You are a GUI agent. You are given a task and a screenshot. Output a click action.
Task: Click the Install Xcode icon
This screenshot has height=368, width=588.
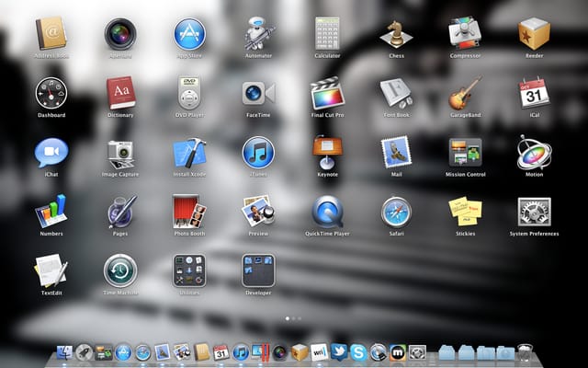(x=189, y=152)
